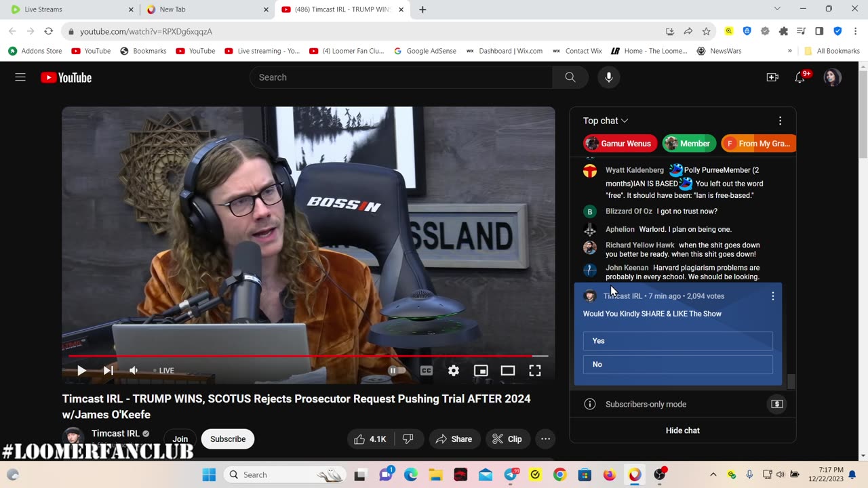Viewport: 868px width, 488px height.
Task: Create a Clip of the video
Action: (x=507, y=439)
